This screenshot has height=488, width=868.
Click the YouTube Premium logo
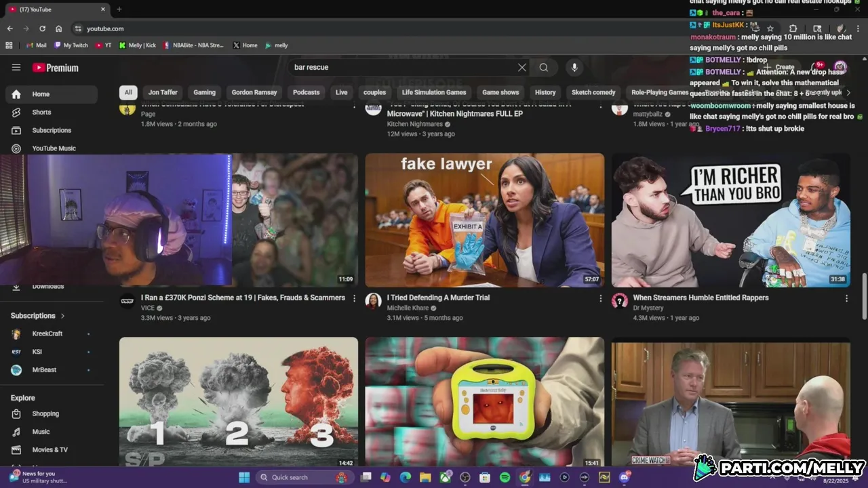pos(56,68)
